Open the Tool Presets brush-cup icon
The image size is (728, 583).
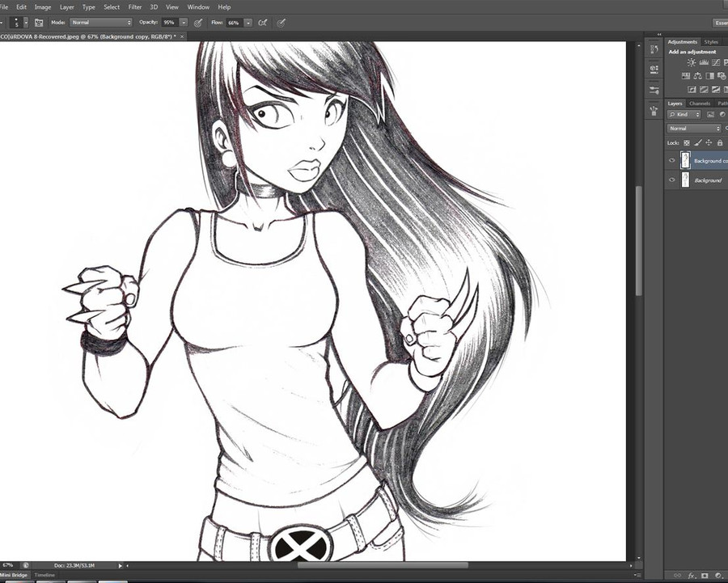tap(654, 111)
